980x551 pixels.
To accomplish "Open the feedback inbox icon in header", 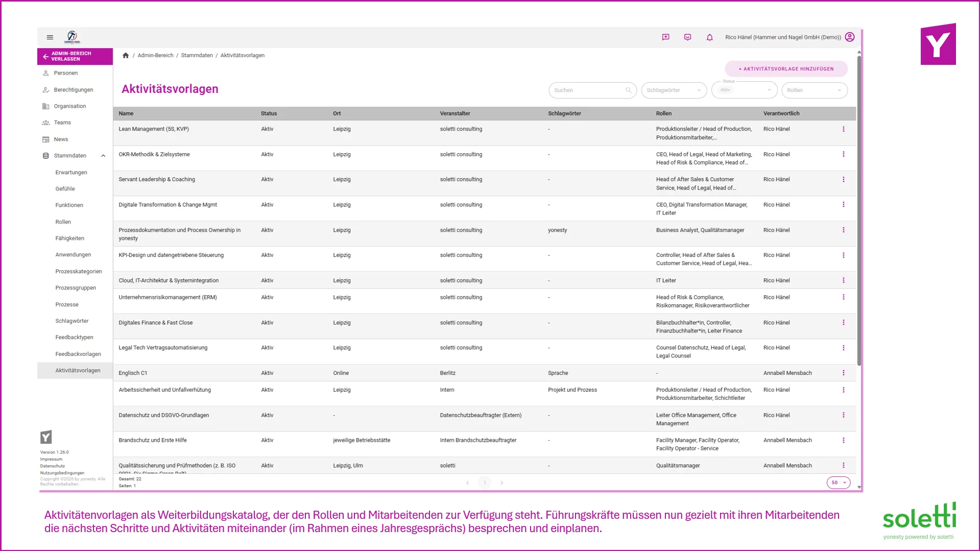I will coord(687,37).
